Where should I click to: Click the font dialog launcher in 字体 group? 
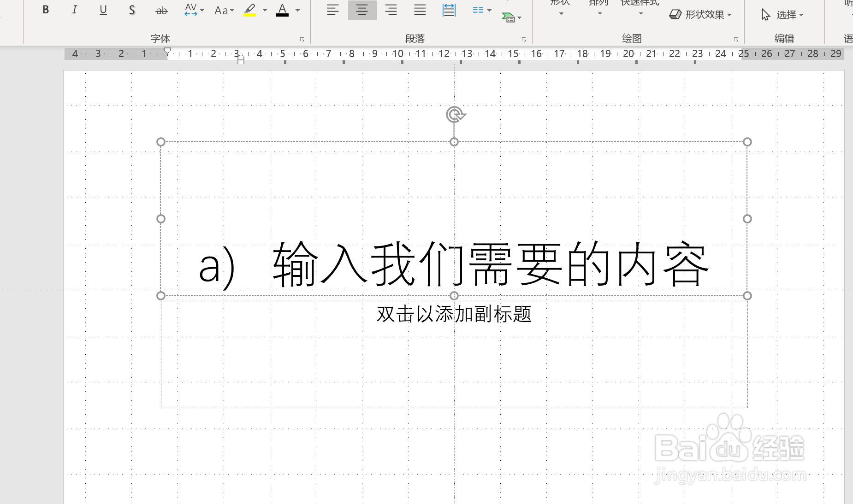[302, 39]
